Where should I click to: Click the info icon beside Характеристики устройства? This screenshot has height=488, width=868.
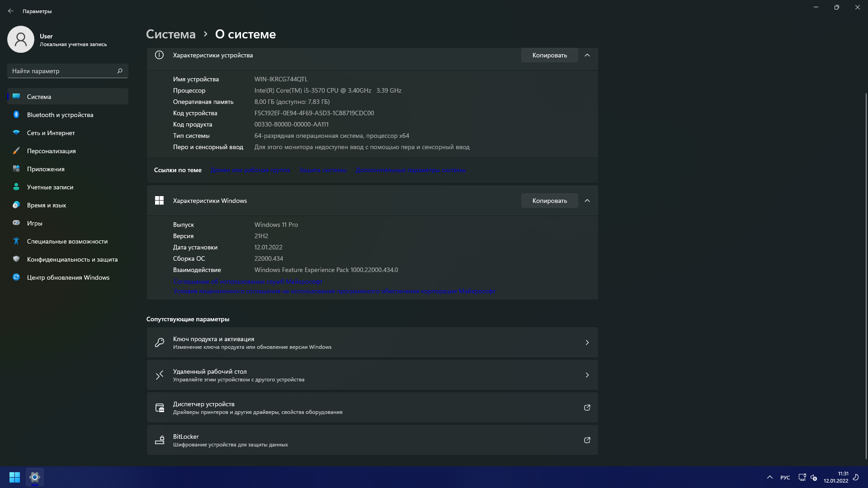tap(159, 55)
